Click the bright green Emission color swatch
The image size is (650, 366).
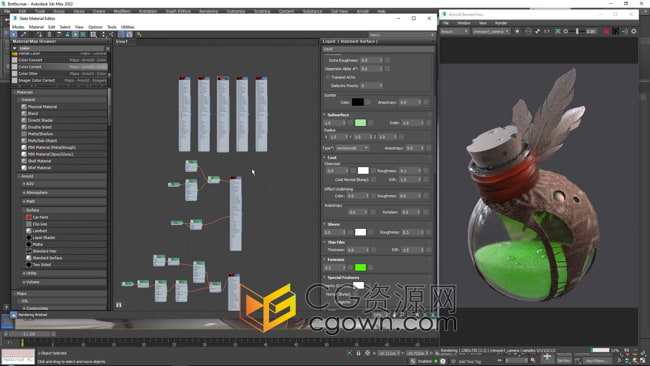pos(360,267)
